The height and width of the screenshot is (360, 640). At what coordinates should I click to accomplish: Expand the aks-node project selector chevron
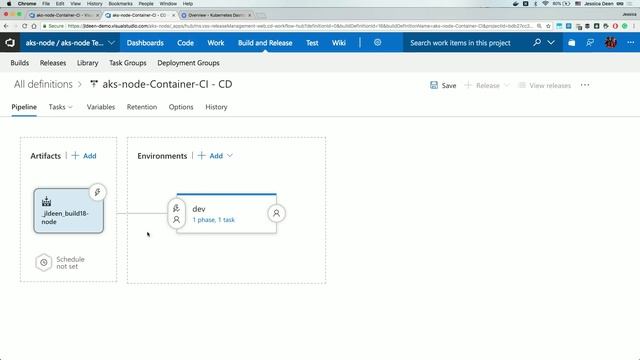(x=111, y=42)
